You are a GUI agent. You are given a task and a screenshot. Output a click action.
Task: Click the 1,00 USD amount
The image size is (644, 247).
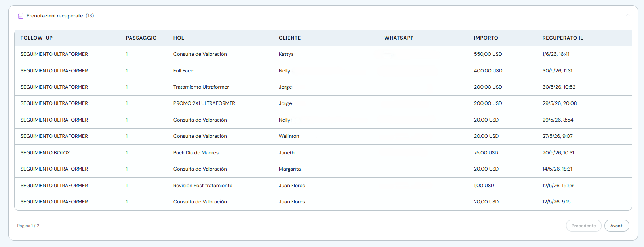[484, 186]
